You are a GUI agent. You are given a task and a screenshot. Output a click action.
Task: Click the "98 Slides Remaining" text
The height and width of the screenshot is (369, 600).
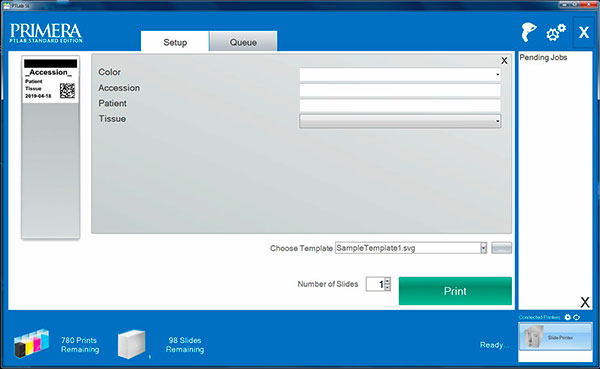(185, 345)
